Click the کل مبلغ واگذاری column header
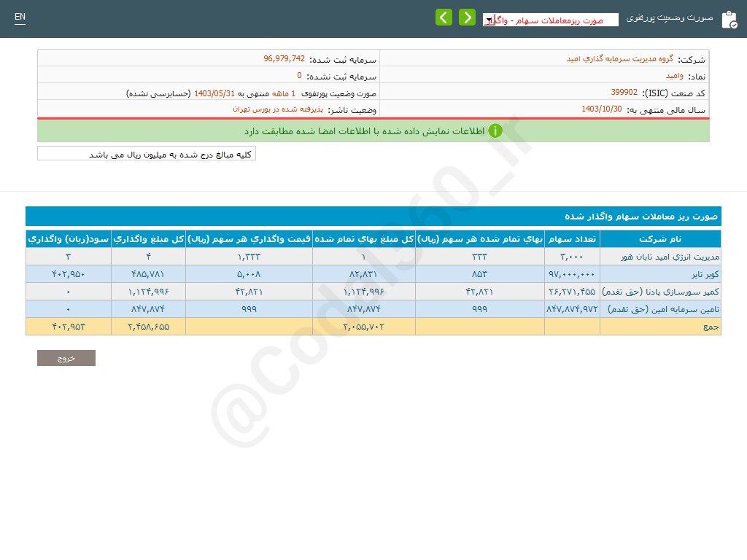The height and width of the screenshot is (560, 747). (x=149, y=239)
